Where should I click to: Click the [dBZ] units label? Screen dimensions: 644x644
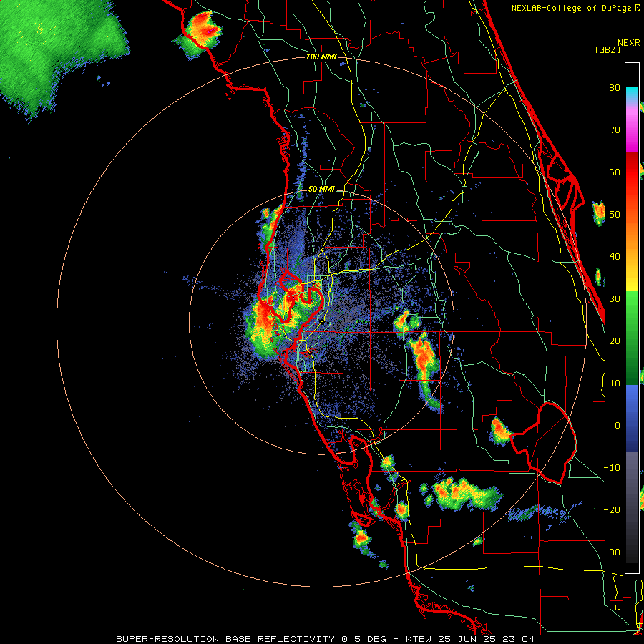click(x=608, y=49)
